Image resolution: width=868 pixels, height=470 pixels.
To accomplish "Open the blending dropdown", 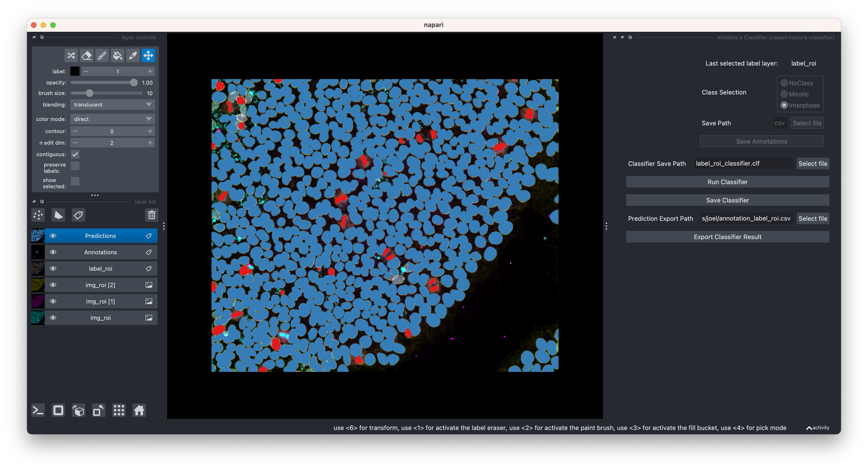I will (x=112, y=105).
